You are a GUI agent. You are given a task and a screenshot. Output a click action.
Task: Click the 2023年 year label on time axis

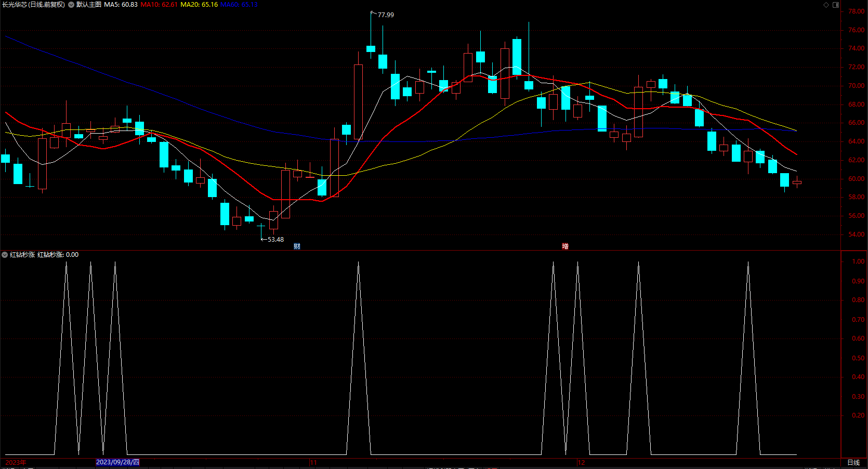point(16,462)
